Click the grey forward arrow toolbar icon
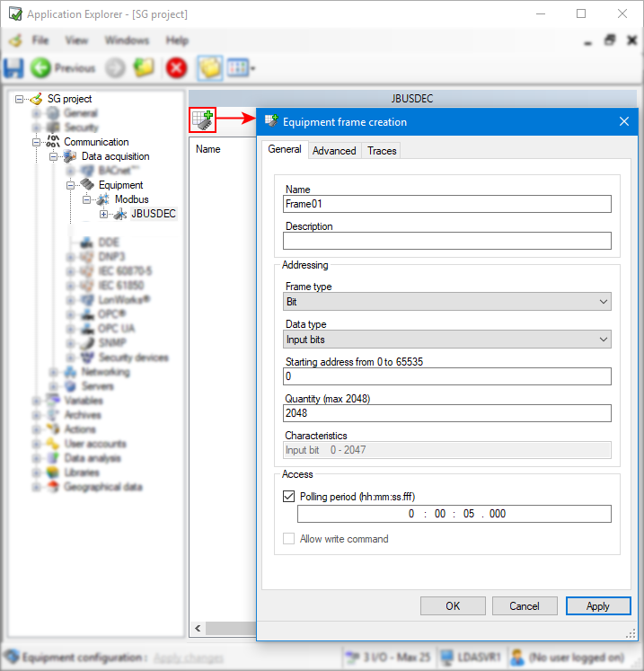 pos(116,68)
